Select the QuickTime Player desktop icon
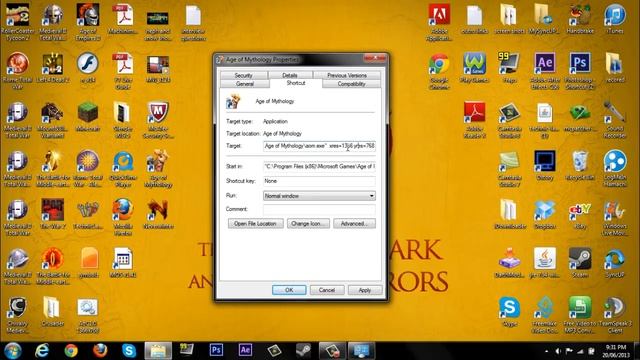Image resolution: width=640 pixels, height=360 pixels. (x=123, y=169)
